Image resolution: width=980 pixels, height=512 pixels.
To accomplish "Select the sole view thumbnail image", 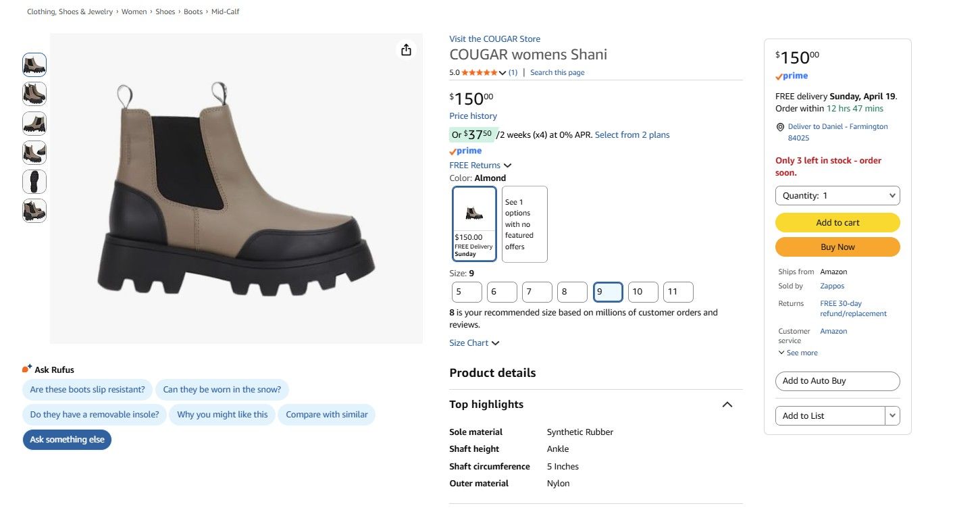I will (x=34, y=182).
